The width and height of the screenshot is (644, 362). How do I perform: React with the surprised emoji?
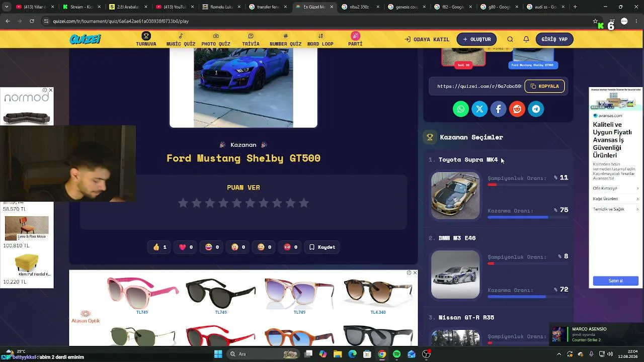(238, 247)
